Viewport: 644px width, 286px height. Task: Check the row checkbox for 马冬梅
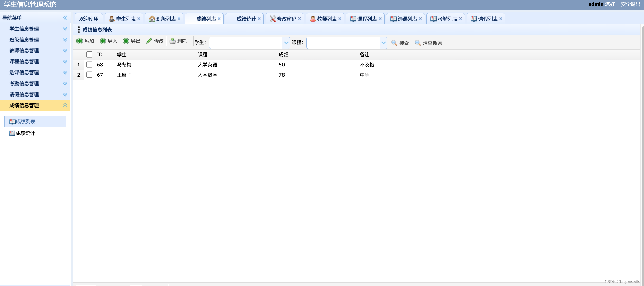pos(89,65)
